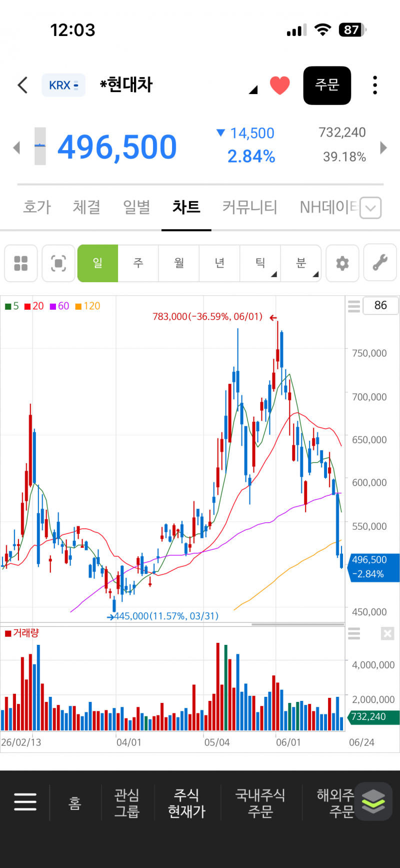The height and width of the screenshot is (868, 400).
Task: Tap the green 5-day moving average legend
Action: point(12,306)
